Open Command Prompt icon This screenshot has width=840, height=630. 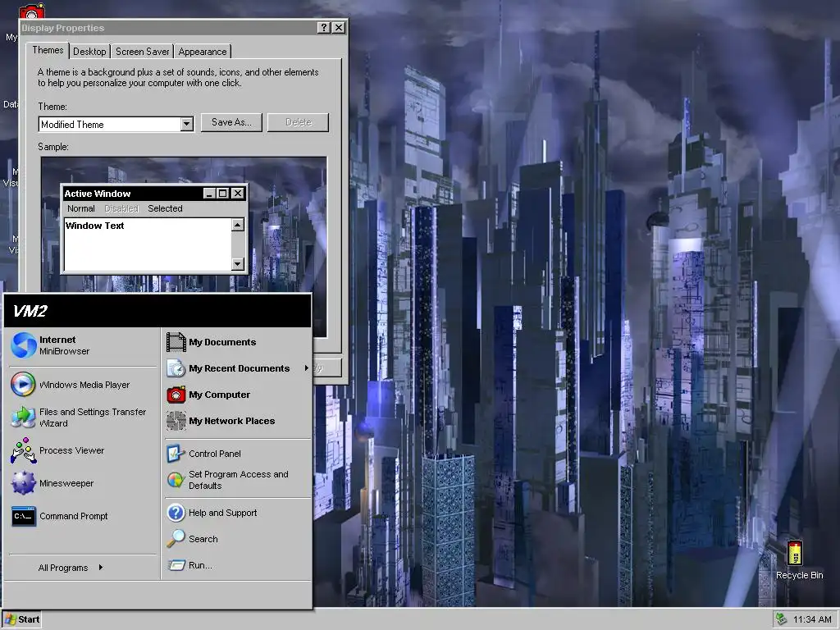click(x=24, y=517)
